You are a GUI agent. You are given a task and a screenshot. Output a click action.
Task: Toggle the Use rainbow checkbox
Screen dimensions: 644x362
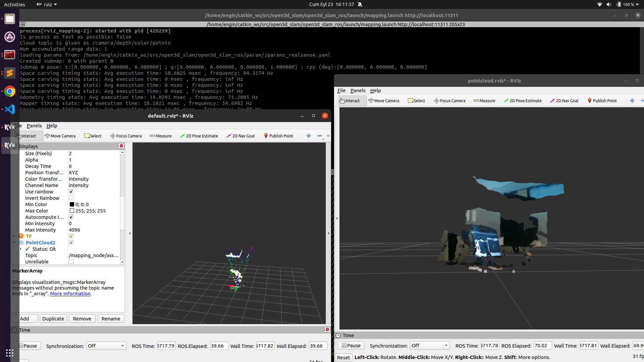[71, 191]
